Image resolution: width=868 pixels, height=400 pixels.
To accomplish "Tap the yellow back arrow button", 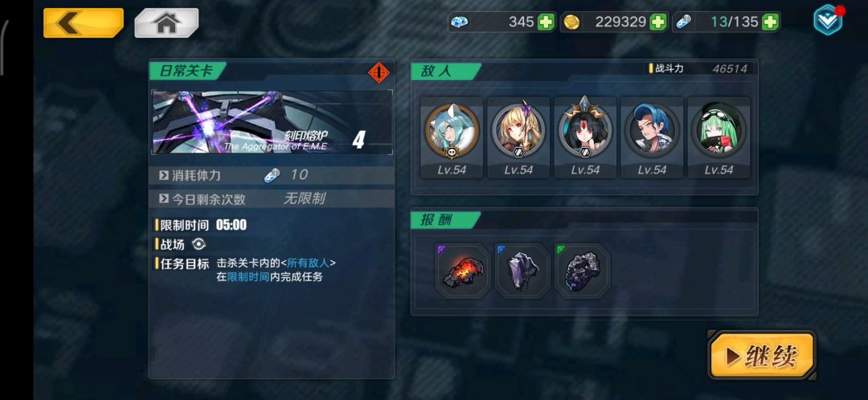I will tap(83, 22).
